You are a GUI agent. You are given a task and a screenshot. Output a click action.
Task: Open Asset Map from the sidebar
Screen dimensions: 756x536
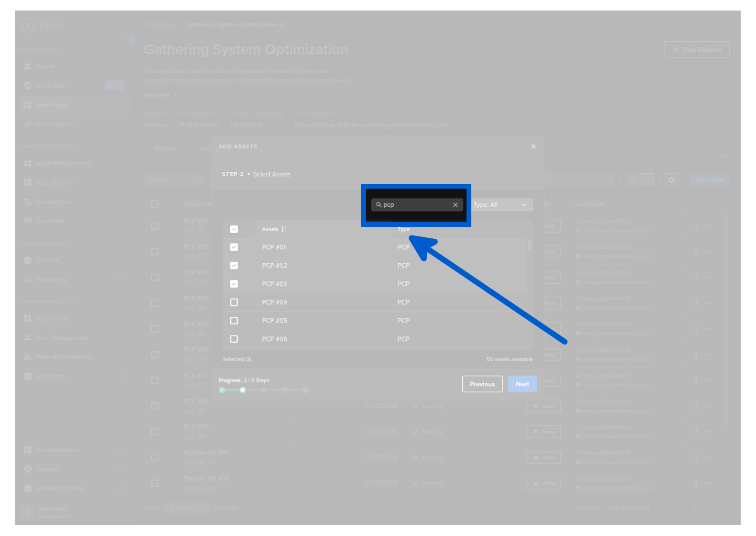50,86
